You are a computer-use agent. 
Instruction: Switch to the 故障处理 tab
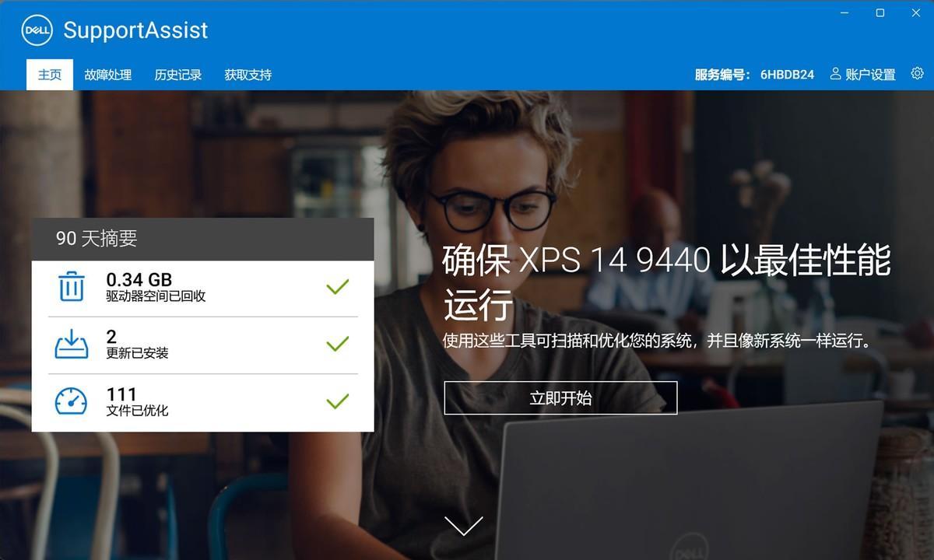pos(108,74)
